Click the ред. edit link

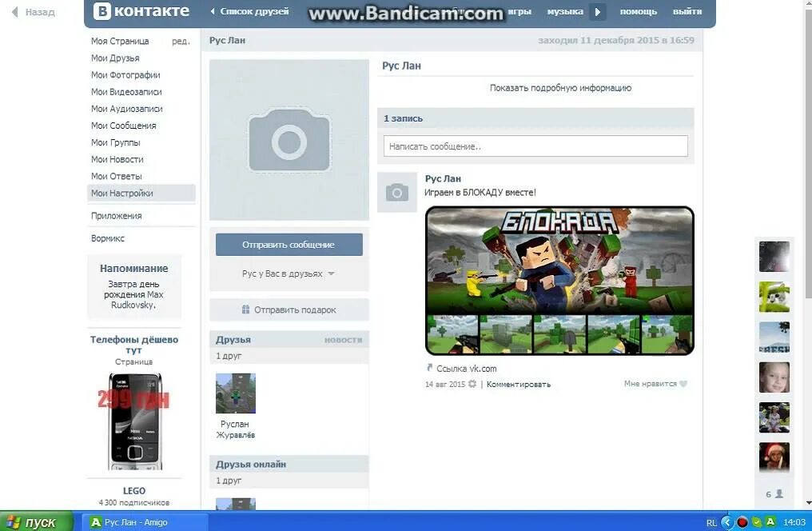tap(181, 42)
